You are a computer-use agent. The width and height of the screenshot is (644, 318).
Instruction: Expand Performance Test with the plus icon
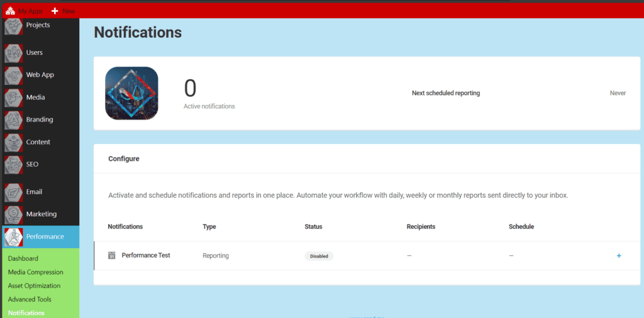(x=619, y=256)
